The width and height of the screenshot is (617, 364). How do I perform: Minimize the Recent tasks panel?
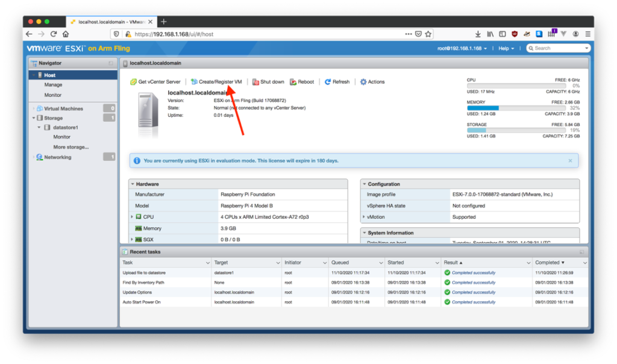pyautogui.click(x=581, y=252)
